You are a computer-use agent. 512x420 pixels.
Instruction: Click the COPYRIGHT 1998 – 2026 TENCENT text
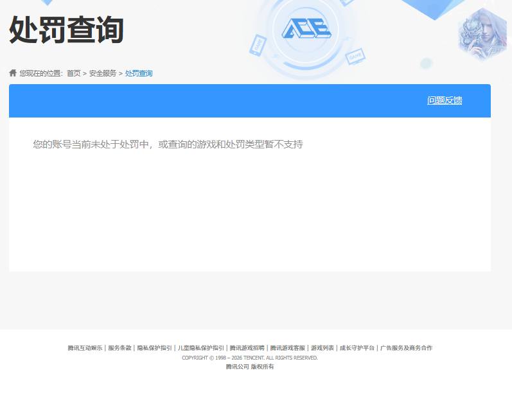pos(250,358)
